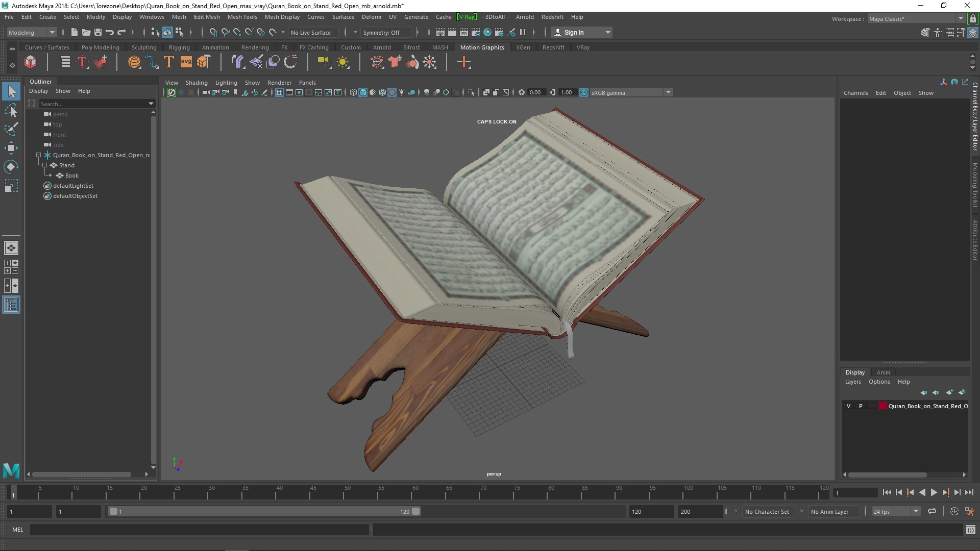The width and height of the screenshot is (980, 551).
Task: Select the Move tool in toolbox
Action: coord(11,148)
